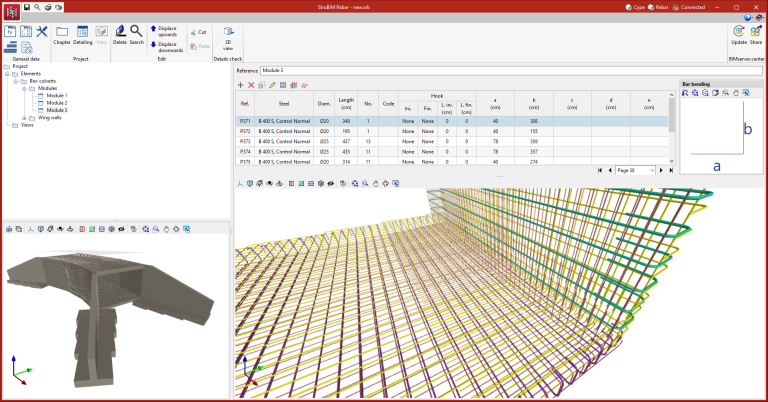768x402 pixels.
Task: Displace selected item downwards
Action: [165, 44]
